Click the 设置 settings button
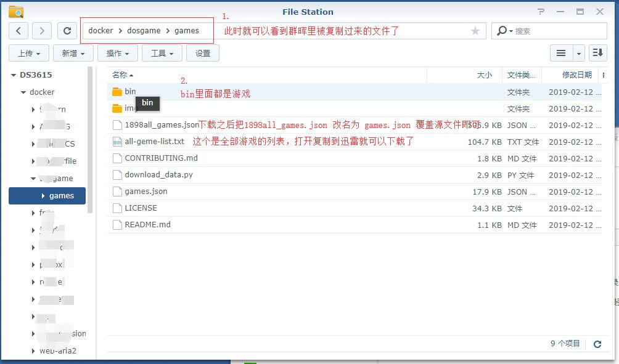The image size is (619, 364). tap(202, 53)
